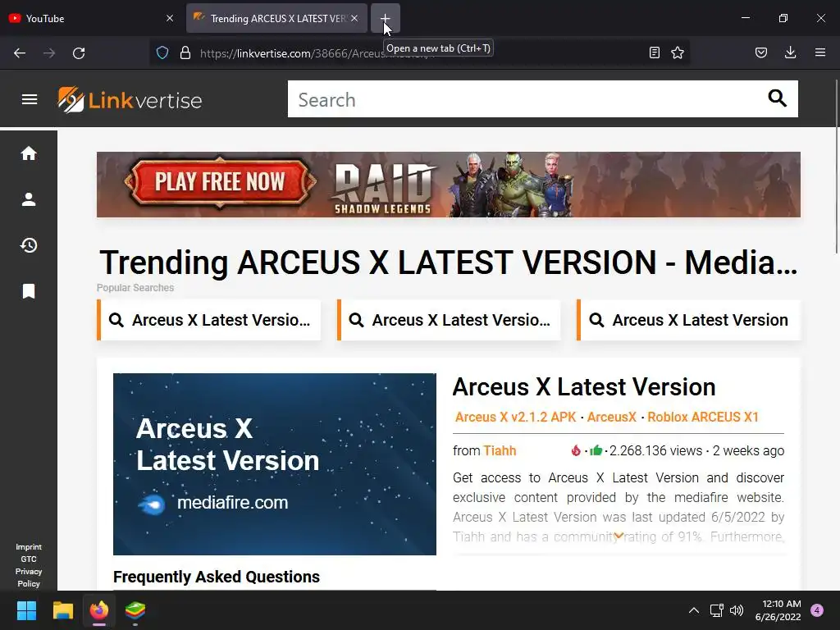This screenshot has height=630, width=840.
Task: Click the RAID Shadow Legends banner ad
Action: [449, 185]
